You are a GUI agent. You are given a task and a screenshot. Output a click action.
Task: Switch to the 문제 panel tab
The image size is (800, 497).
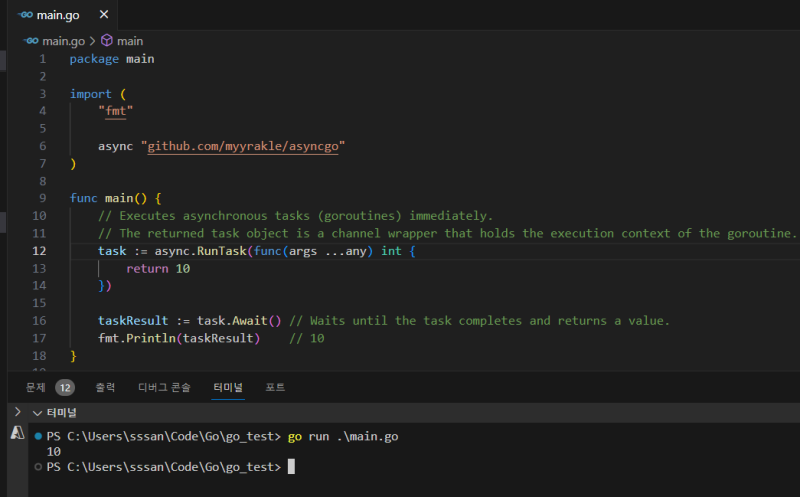click(36, 387)
